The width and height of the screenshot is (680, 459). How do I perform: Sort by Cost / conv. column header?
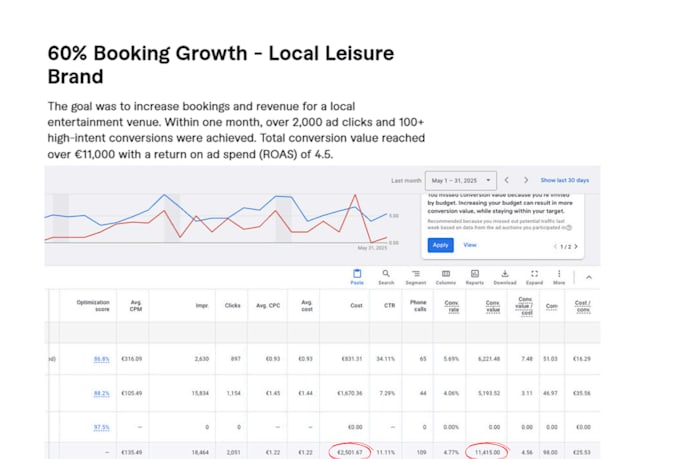tap(582, 306)
